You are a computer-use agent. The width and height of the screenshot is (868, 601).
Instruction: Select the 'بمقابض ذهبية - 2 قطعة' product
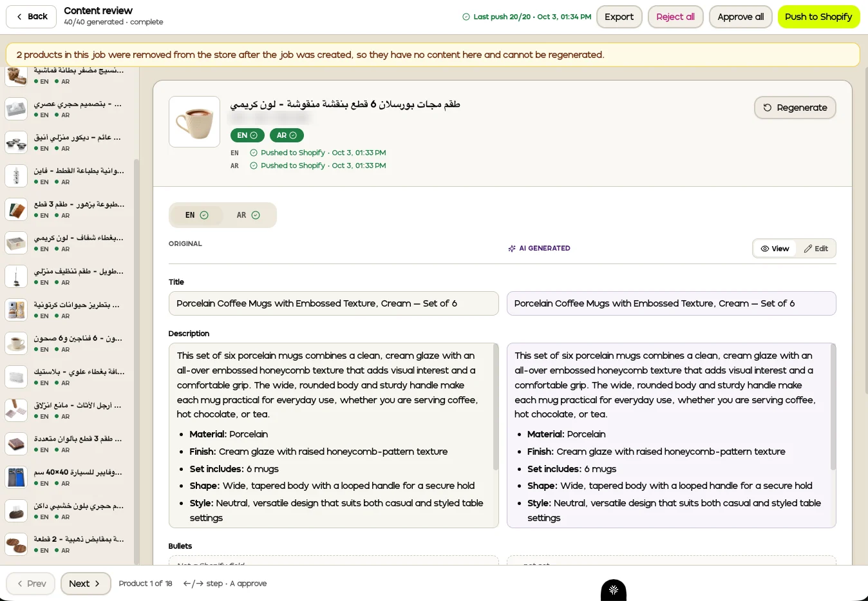click(68, 544)
